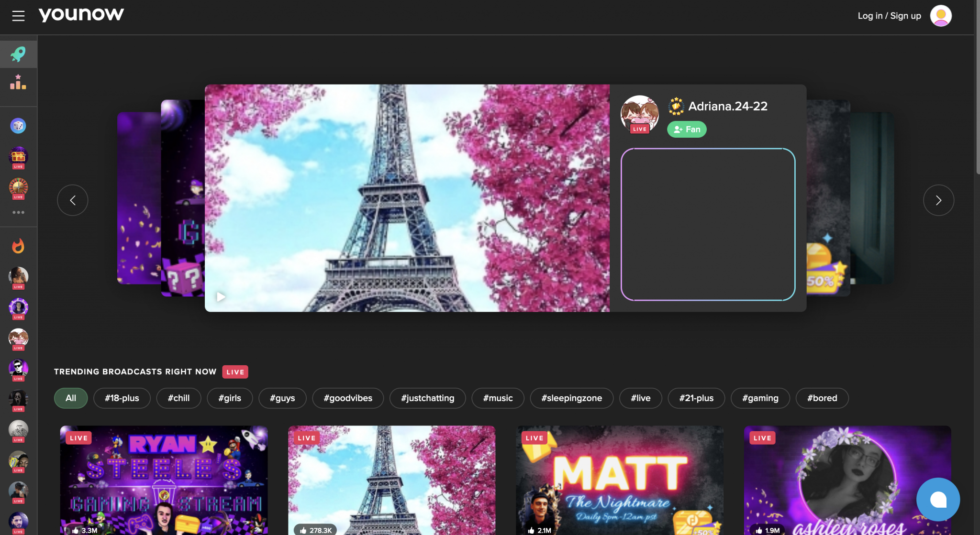The height and width of the screenshot is (535, 980).
Task: Select the flame trending icon in sidebar
Action: click(18, 245)
